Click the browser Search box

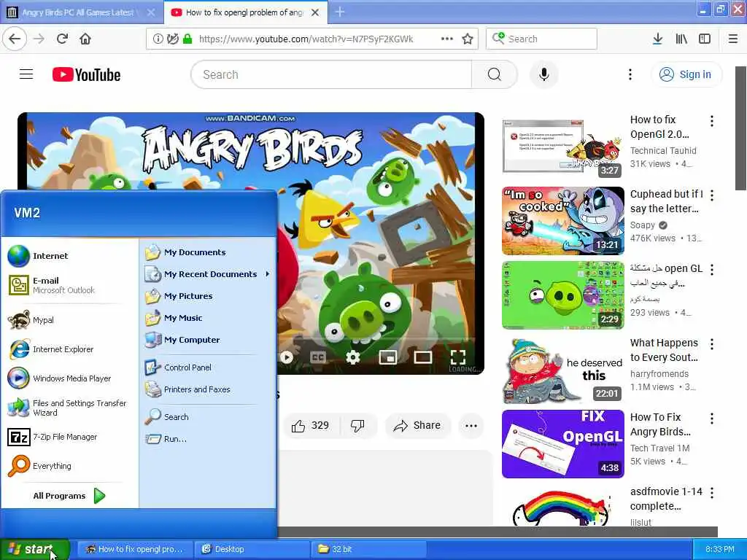click(x=542, y=39)
